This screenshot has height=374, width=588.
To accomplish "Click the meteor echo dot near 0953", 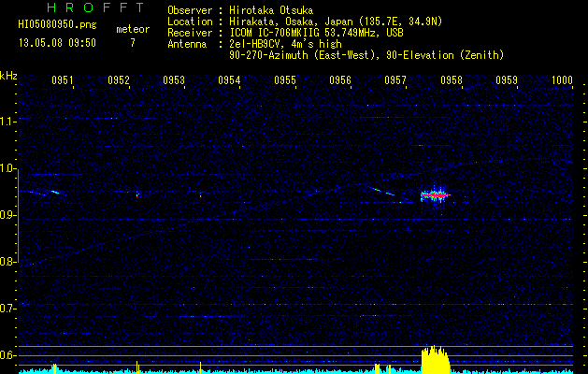I will coord(201,194).
